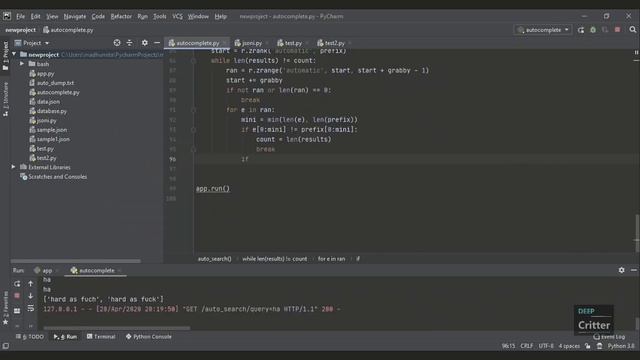640x360 pixels.
Task: Open Project panel settings gear
Action: point(144,43)
